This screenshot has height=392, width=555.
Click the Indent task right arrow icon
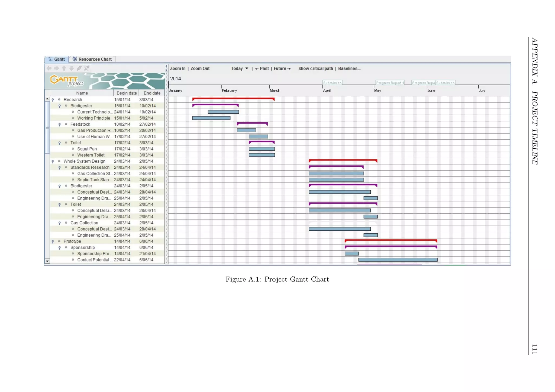56,68
